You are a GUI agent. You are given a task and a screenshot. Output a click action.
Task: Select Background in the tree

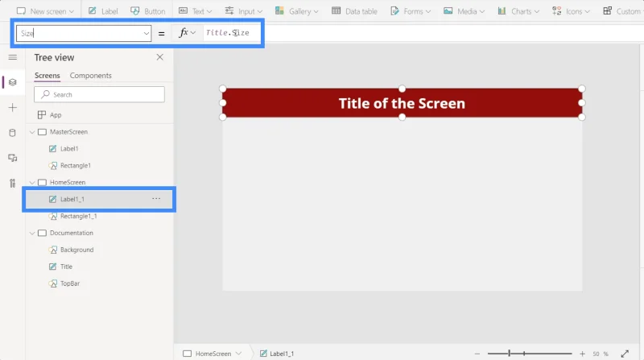[x=76, y=250]
